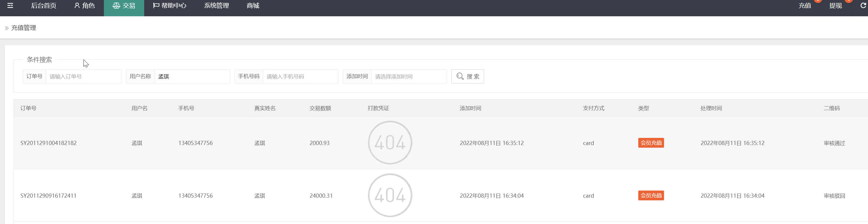Open the 后台首页 menu item

pyautogui.click(x=44, y=6)
